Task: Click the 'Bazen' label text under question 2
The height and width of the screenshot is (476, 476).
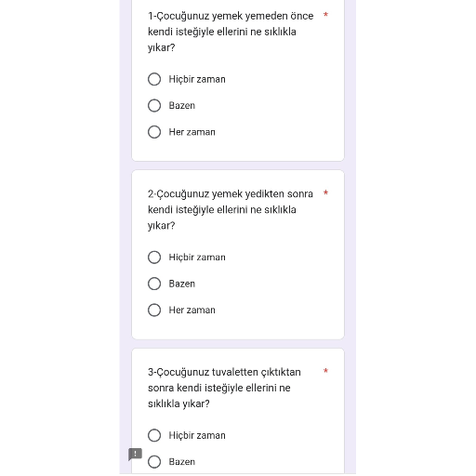Action: 182,284
